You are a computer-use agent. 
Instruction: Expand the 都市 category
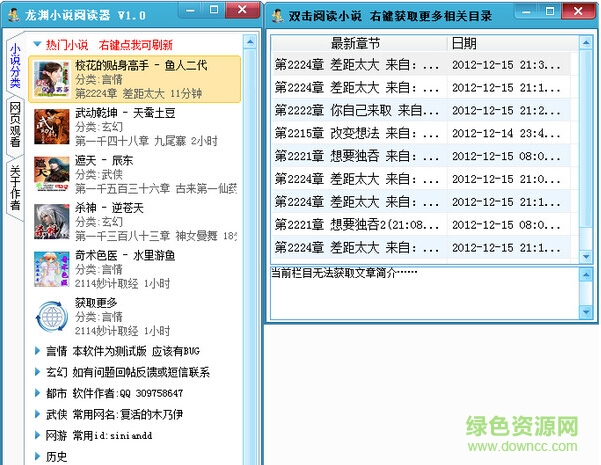37,393
